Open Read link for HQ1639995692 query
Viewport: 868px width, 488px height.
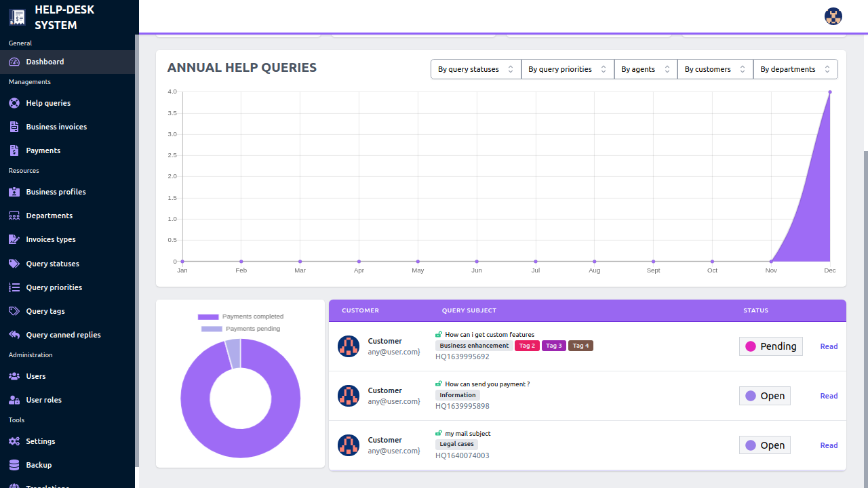(x=829, y=346)
